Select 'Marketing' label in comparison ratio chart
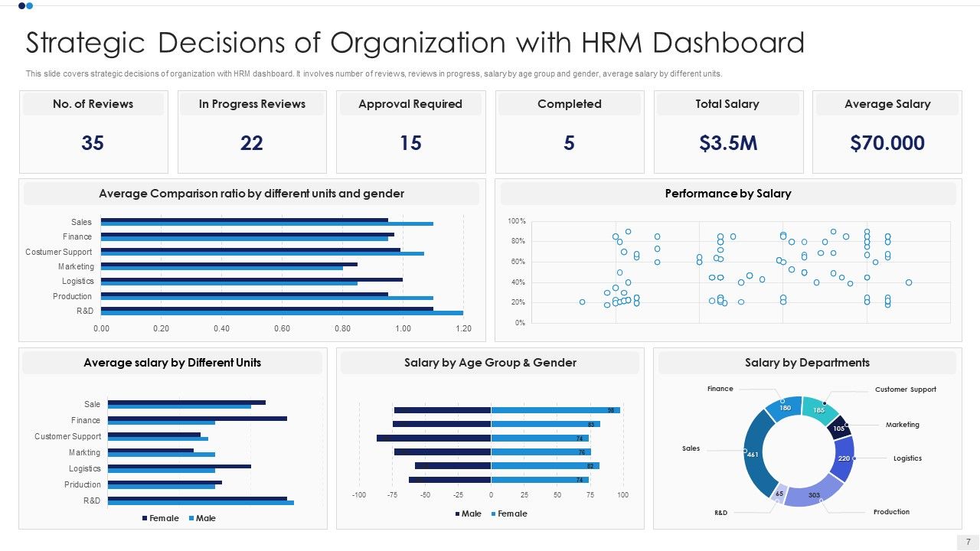Screen dimensions: 980x551 76,266
